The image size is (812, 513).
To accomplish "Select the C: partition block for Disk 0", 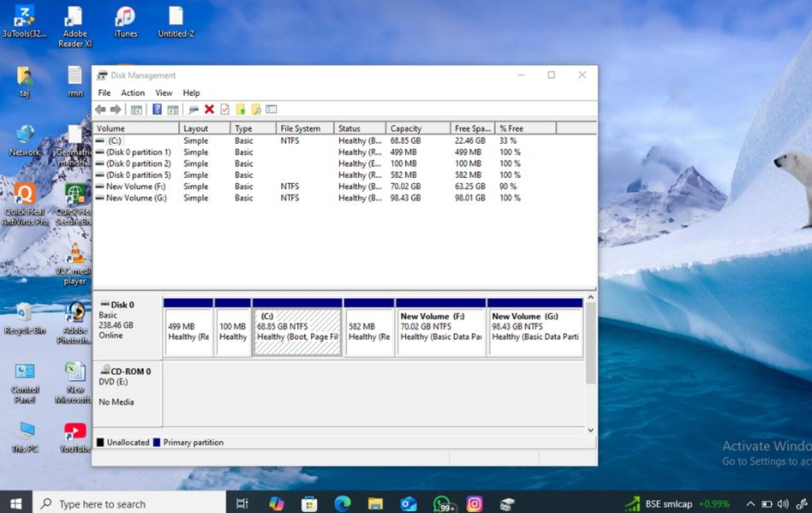I will pos(297,328).
